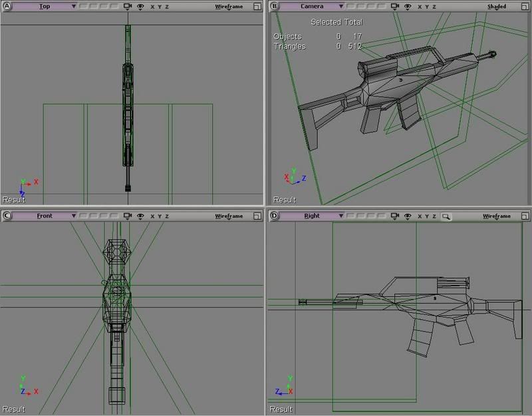Toggle the eye visibility icon in Front viewport
This screenshot has width=532, height=416.
coord(140,216)
